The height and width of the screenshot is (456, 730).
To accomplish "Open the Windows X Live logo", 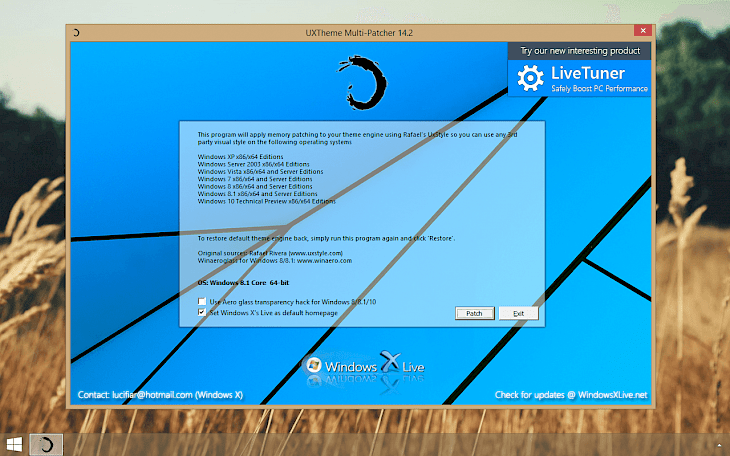I will (365, 366).
